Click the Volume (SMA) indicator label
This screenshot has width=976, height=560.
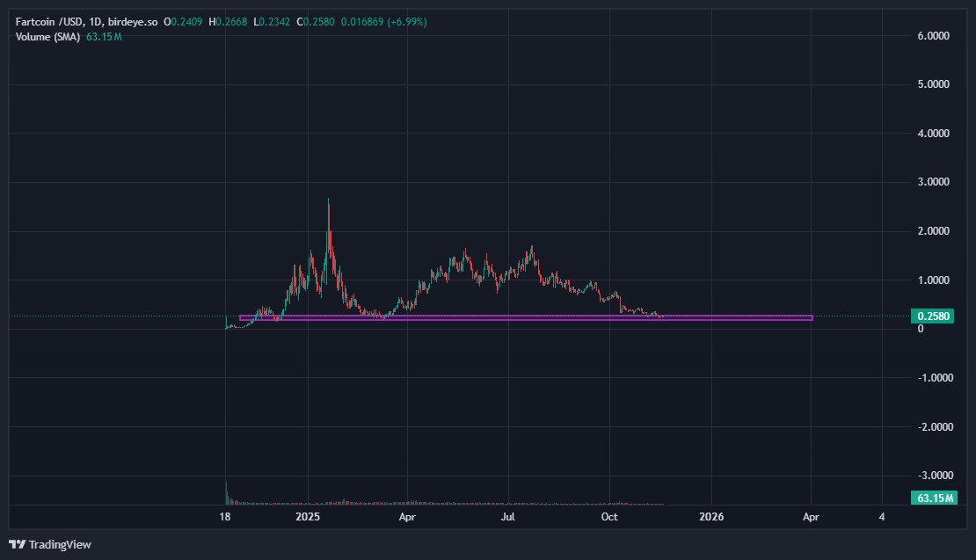[48, 37]
